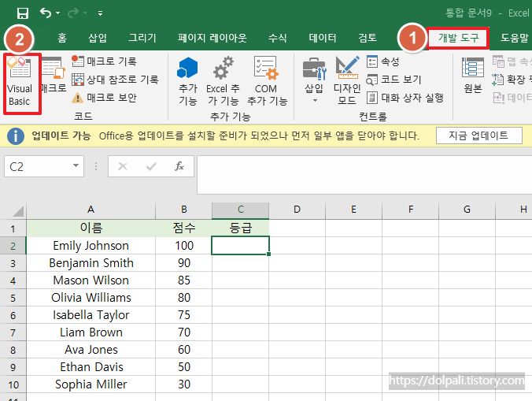Select row 5 header
532x401 pixels.
[13, 298]
